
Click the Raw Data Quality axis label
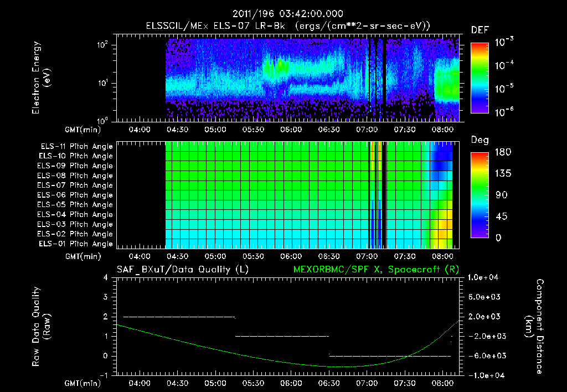pos(41,327)
